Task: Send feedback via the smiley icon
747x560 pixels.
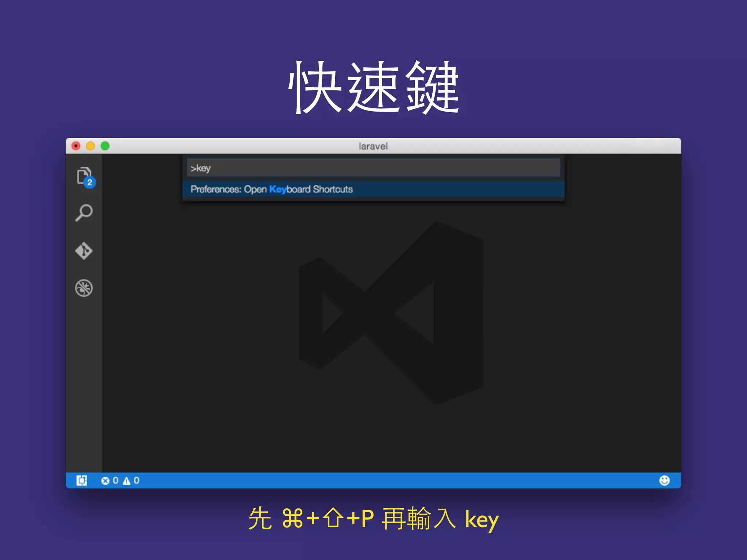Action: click(x=665, y=481)
